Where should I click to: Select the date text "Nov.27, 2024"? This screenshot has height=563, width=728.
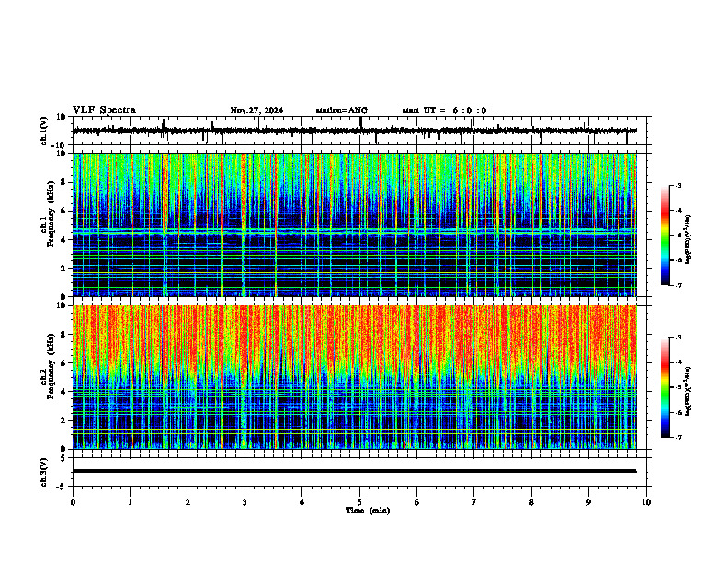tap(256, 110)
